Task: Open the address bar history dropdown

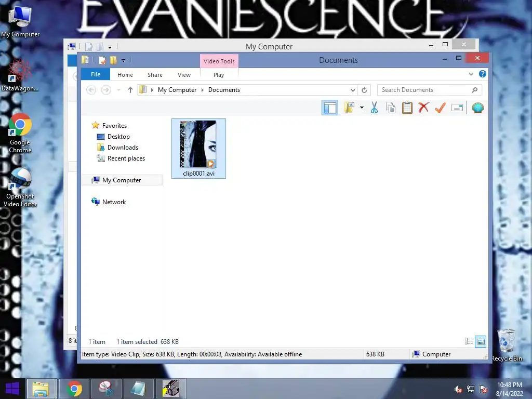Action: [353, 90]
